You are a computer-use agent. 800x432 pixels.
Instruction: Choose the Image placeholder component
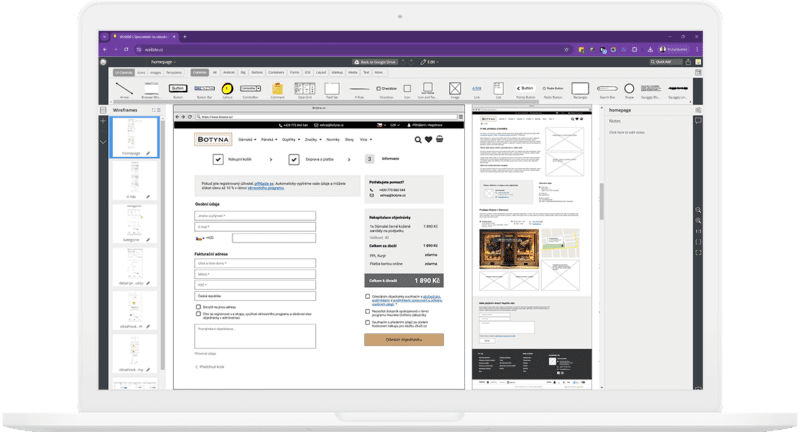point(455,89)
